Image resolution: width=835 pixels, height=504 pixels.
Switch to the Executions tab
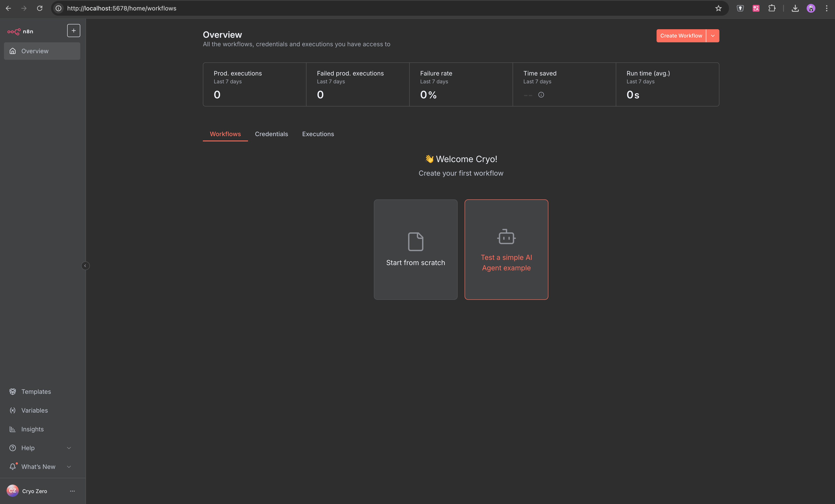tap(318, 134)
